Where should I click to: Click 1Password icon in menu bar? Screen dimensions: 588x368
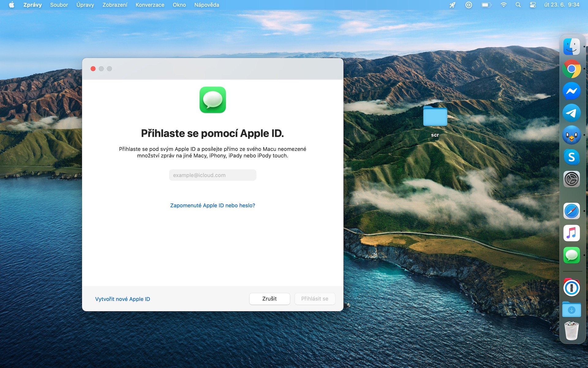point(469,5)
